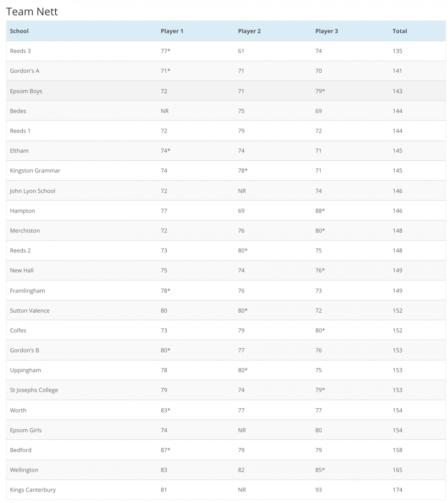Select the Framlingham school cell
Viewport: 448px width, 503px height.
pyautogui.click(x=27, y=290)
